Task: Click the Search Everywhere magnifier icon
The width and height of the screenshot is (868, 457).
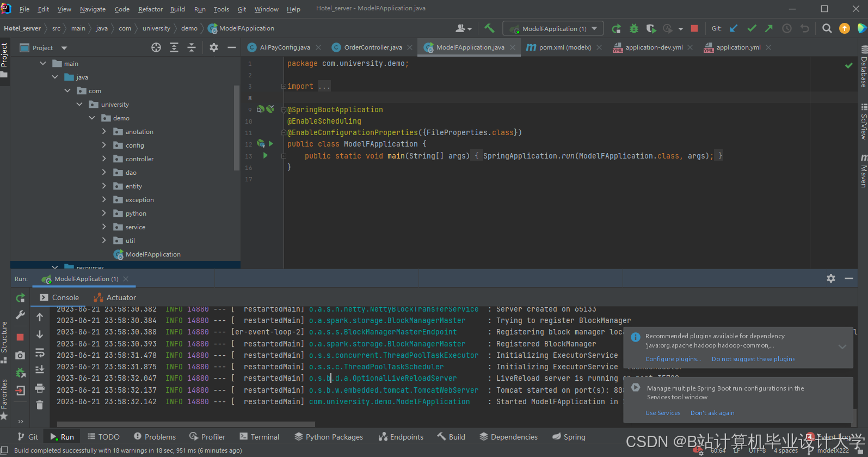Action: (x=827, y=28)
